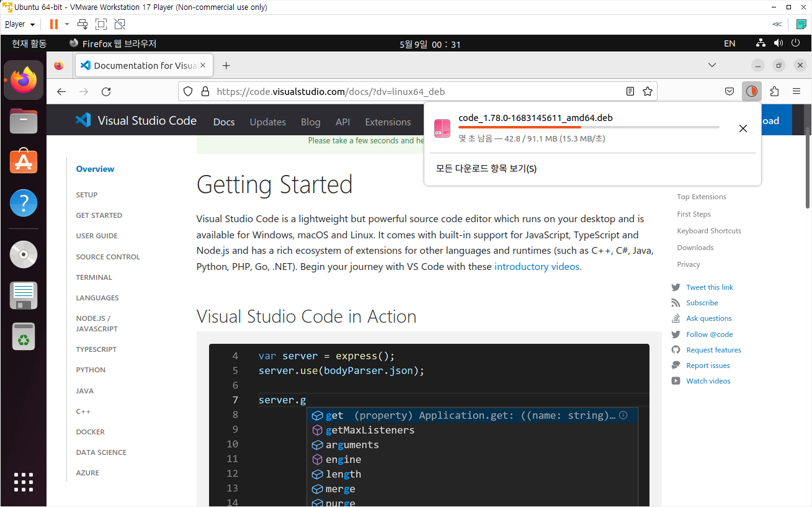Viewport: 812px width, 507px height.
Task: Click the .deb file icon in the downloads panel
Action: [442, 128]
